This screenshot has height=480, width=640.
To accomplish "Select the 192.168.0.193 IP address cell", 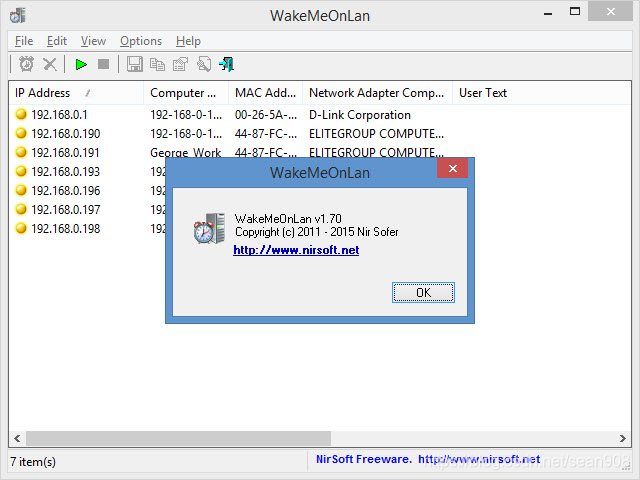I will coord(66,171).
